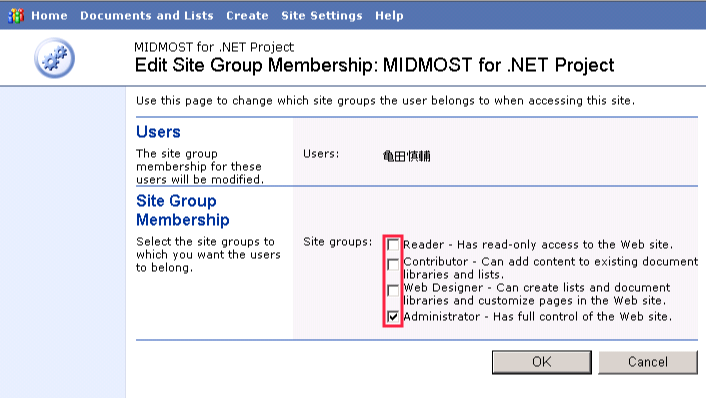The width and height of the screenshot is (706, 398).
Task: Open the Help menu item
Action: (x=389, y=16)
